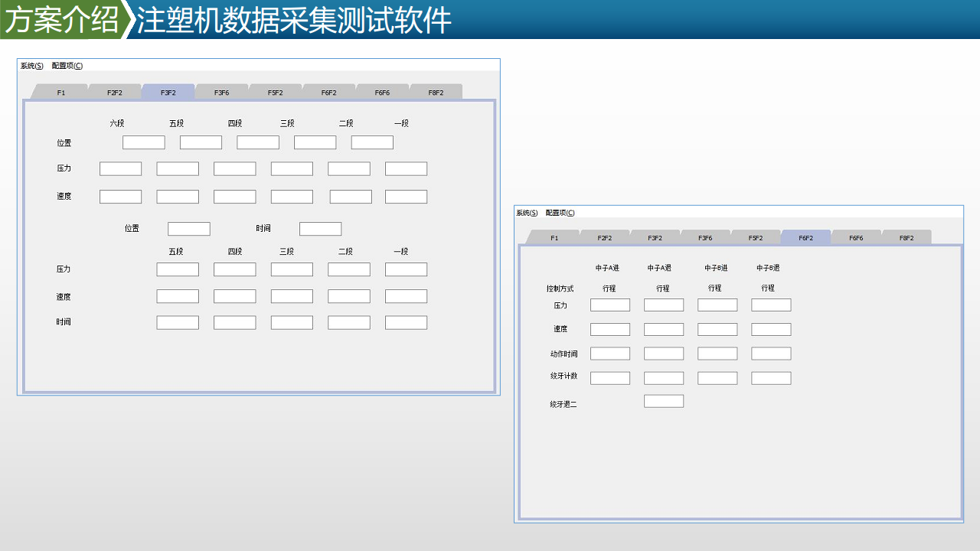Switch to F6F2 tab in left window

coord(329,92)
